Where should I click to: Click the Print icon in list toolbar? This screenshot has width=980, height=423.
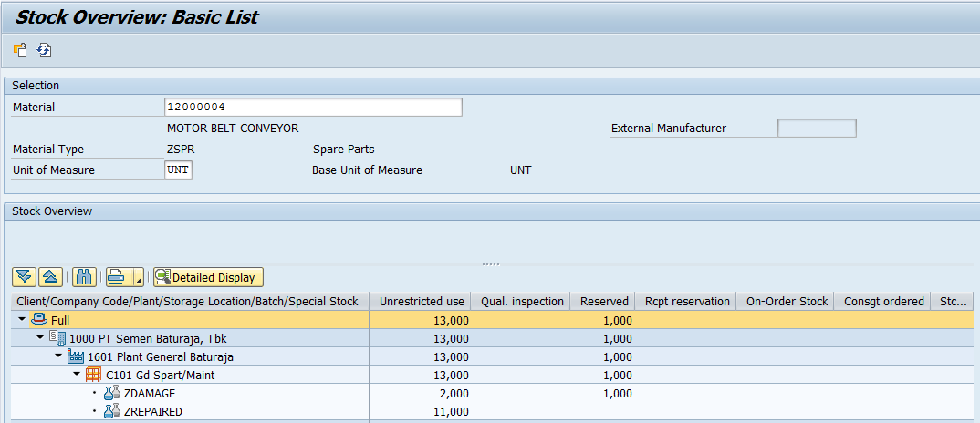pyautogui.click(x=117, y=277)
